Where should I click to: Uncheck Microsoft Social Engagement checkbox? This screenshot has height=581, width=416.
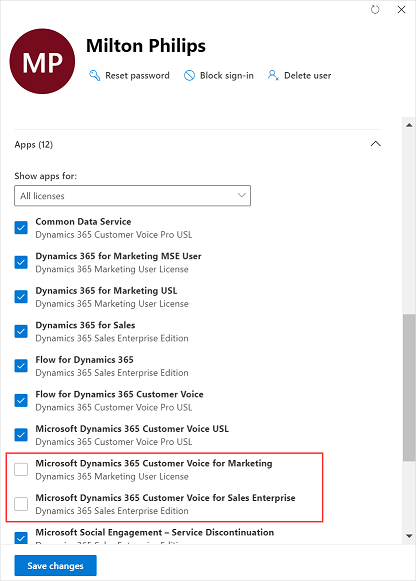tap(21, 538)
